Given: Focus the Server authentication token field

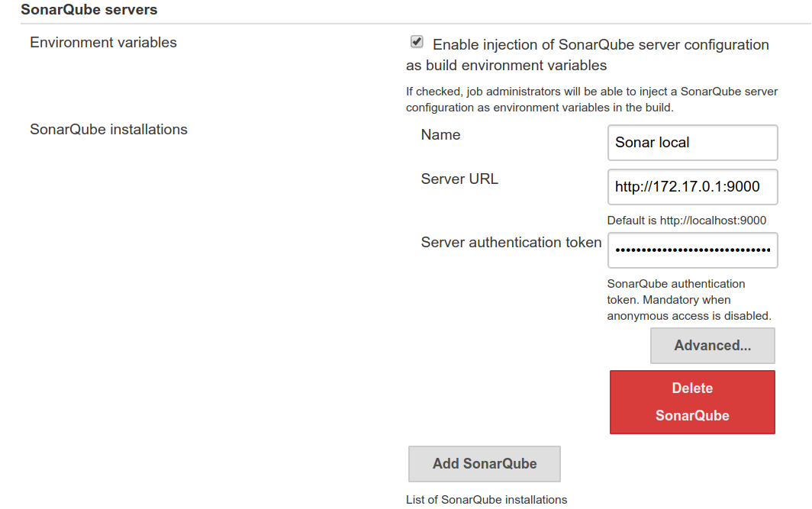Looking at the screenshot, I should coord(692,250).
